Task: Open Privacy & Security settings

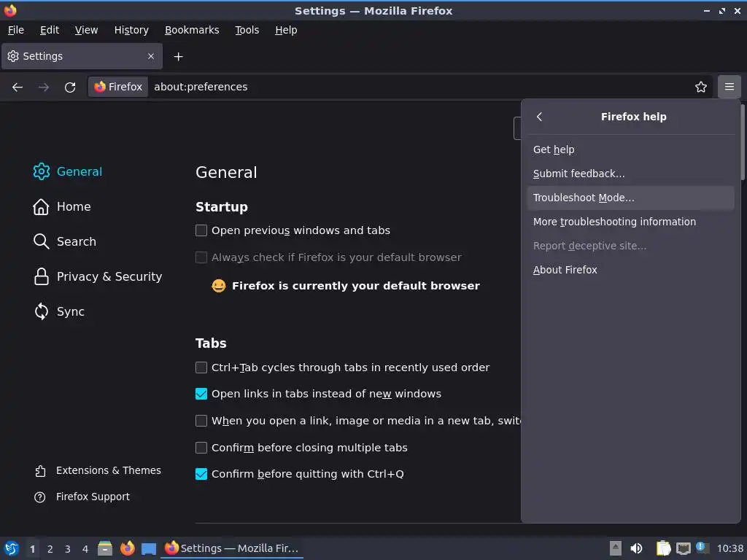Action: click(x=98, y=276)
